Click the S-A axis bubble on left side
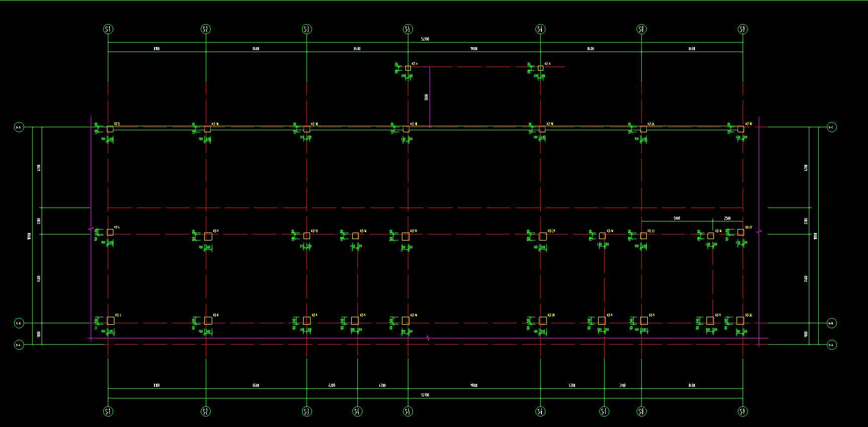The width and height of the screenshot is (868, 427). click(x=19, y=345)
